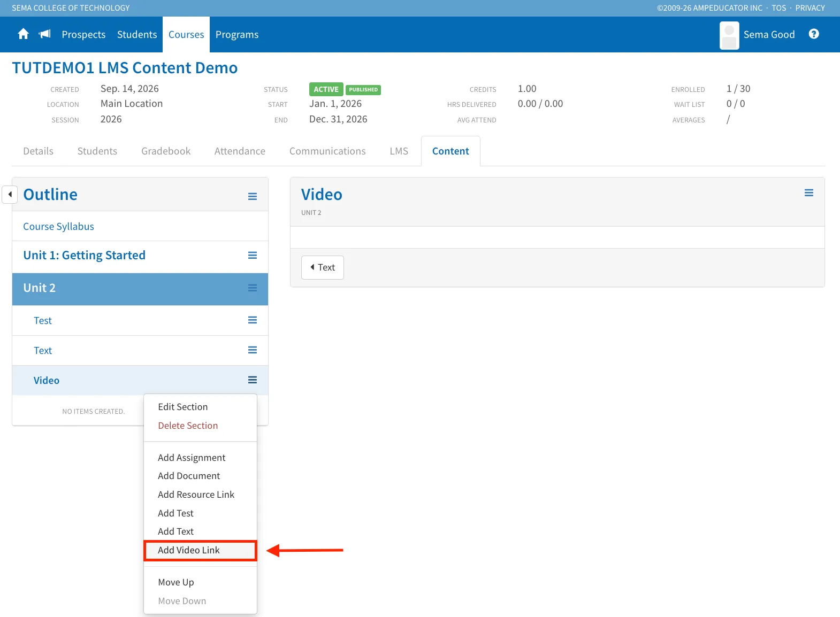The image size is (840, 617).
Task: Switch to the course Students tab
Action: point(97,151)
